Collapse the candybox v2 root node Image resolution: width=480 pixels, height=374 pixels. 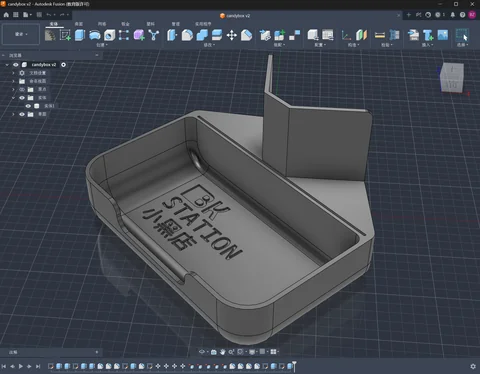coord(7,64)
